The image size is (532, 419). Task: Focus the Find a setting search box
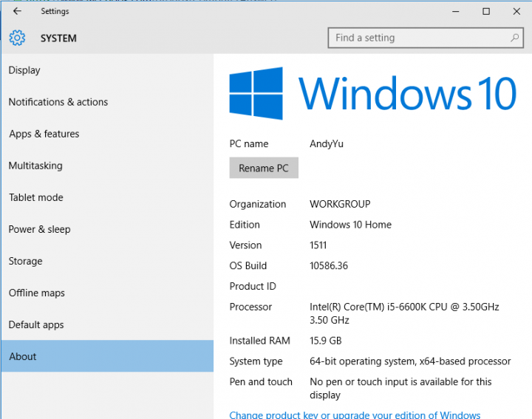426,38
